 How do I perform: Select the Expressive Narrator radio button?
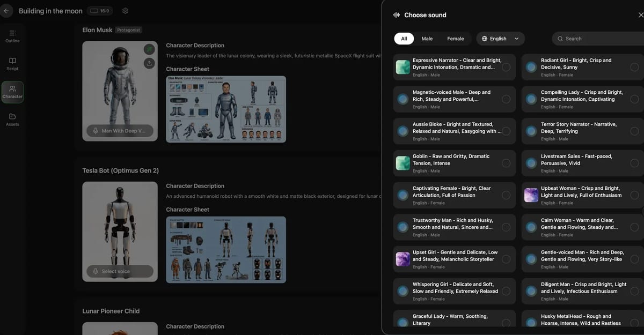(x=506, y=67)
